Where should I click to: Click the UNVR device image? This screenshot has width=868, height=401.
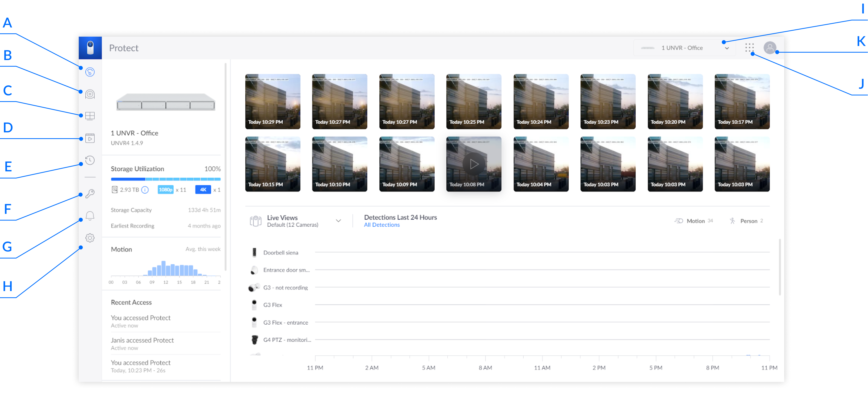coord(166,102)
